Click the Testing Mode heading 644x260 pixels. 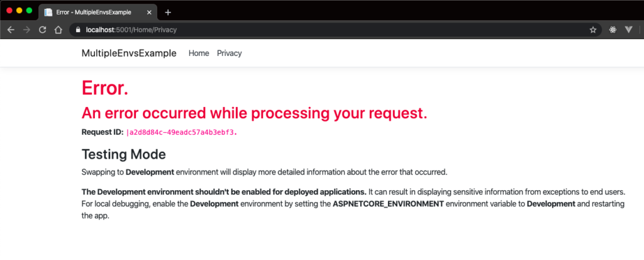(x=123, y=154)
